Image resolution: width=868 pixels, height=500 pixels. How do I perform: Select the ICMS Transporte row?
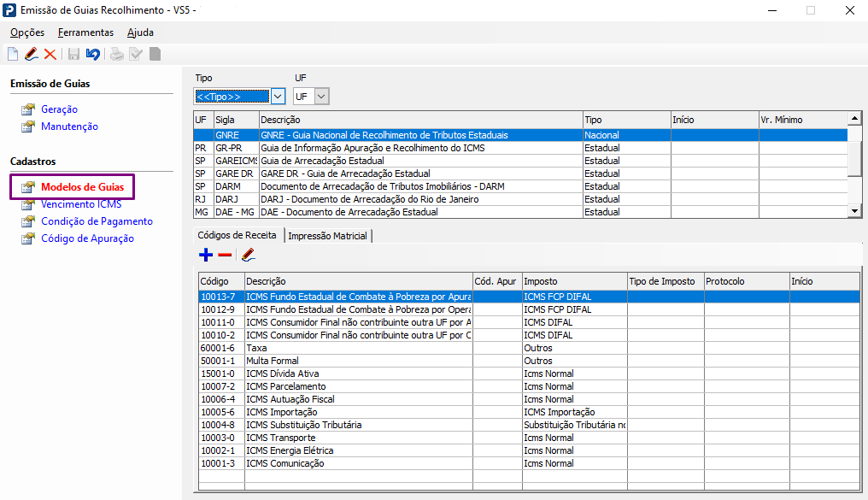pyautogui.click(x=529, y=438)
